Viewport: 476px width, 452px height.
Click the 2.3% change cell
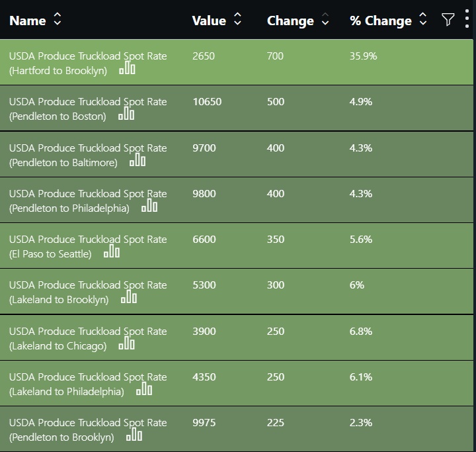361,422
